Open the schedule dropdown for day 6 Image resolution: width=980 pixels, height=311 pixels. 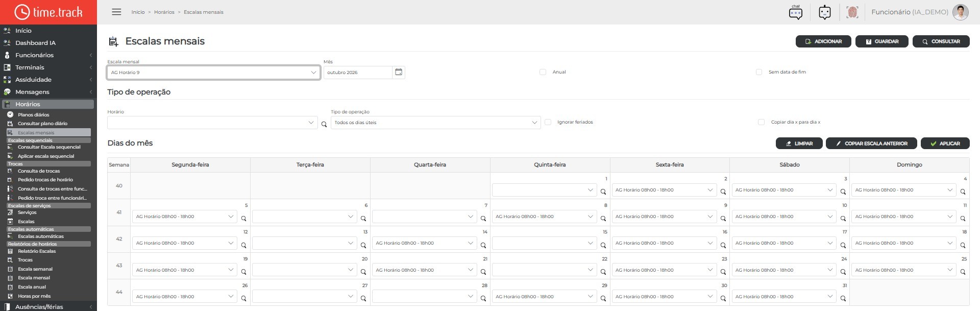point(304,217)
